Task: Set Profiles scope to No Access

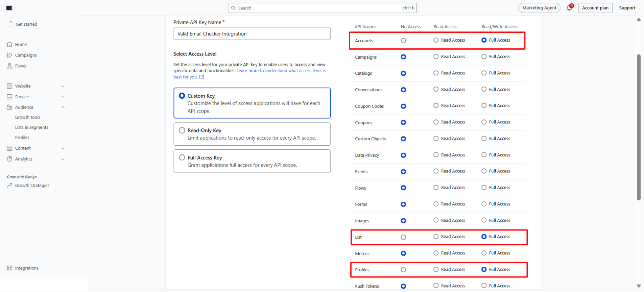Action: pos(403,270)
